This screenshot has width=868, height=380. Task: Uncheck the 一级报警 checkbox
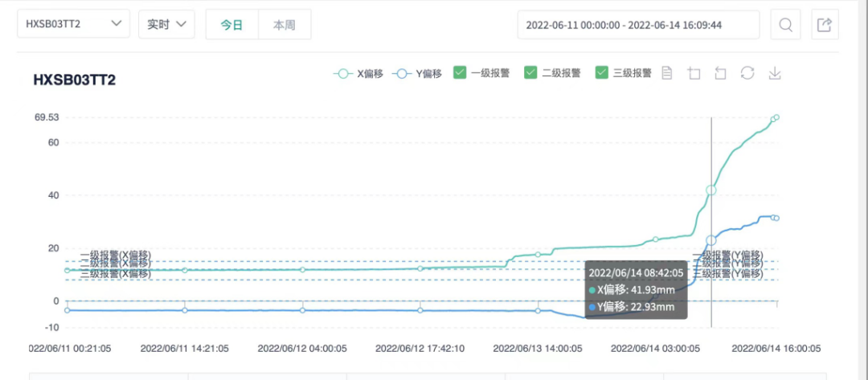pyautogui.click(x=460, y=72)
